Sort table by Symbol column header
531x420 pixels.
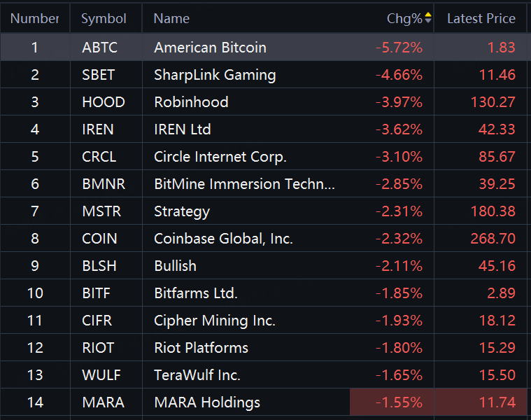pos(104,19)
